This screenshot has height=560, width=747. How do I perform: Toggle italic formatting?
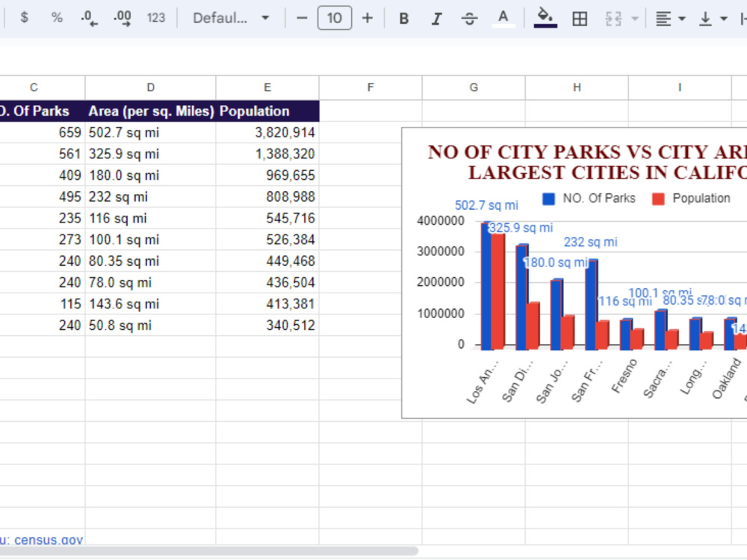coord(436,18)
